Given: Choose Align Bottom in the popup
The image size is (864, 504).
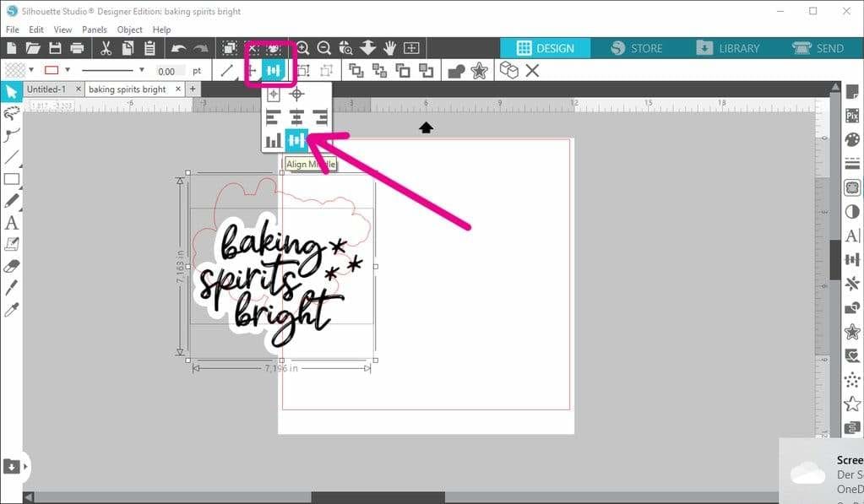Looking at the screenshot, I should [274, 141].
